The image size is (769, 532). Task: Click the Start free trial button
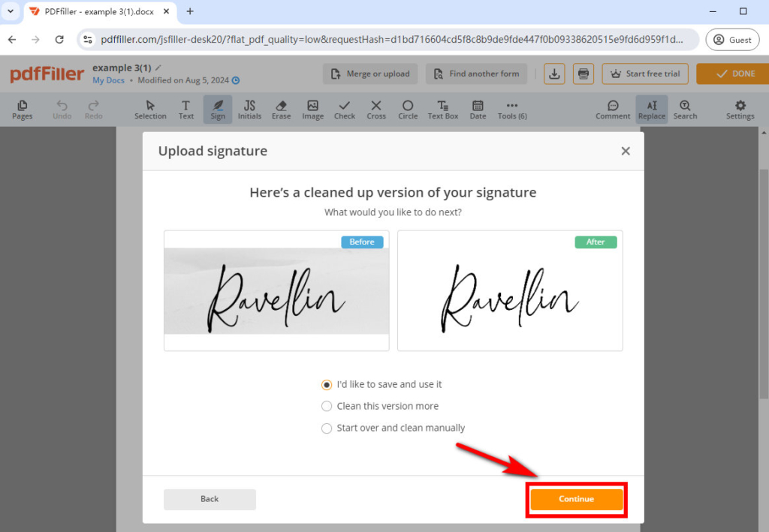pos(644,74)
